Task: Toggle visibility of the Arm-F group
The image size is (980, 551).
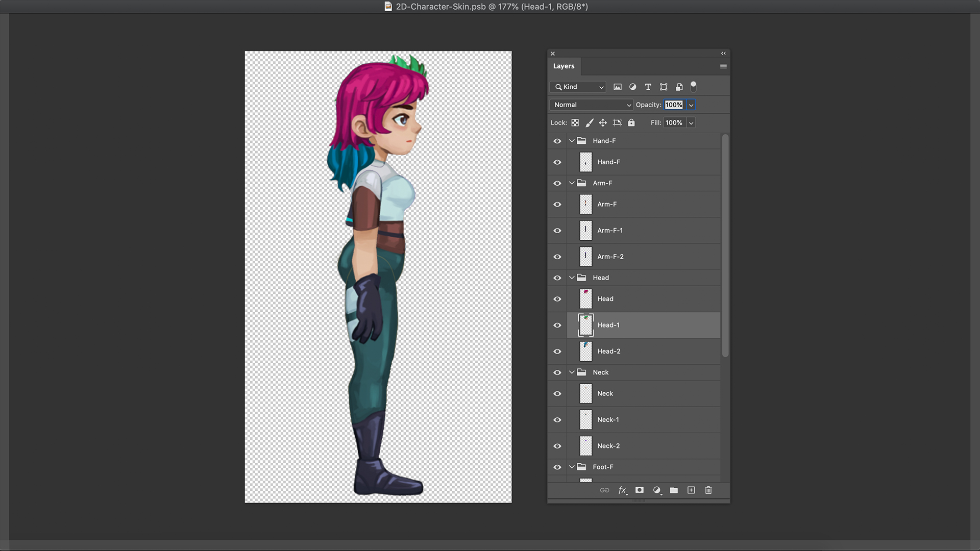Action: pos(557,182)
